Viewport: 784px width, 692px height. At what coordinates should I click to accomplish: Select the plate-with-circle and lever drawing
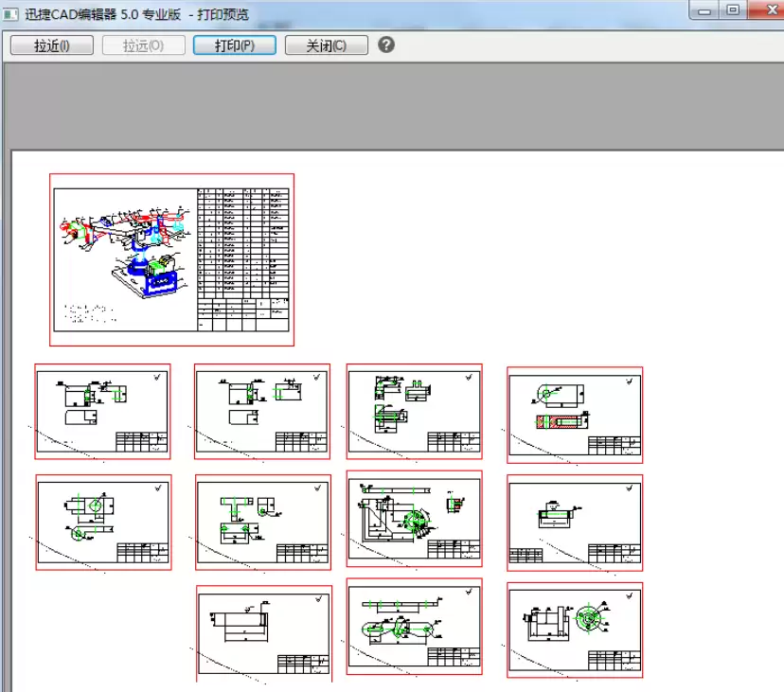click(103, 522)
